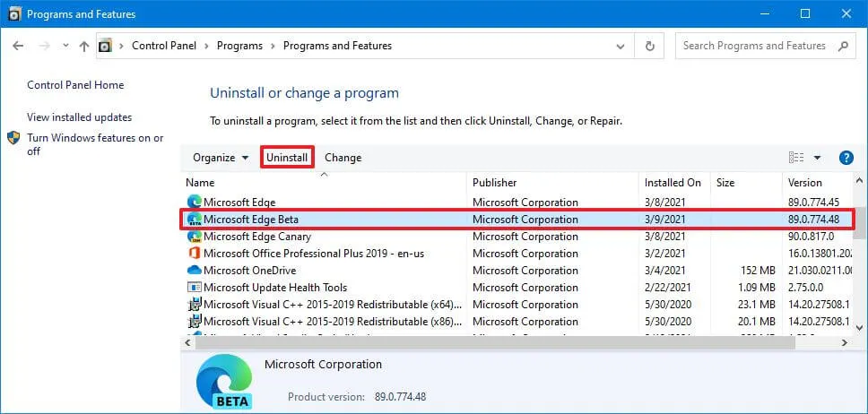Click the Microsoft OneDrive cloud icon
This screenshot has width=868, height=414.
click(194, 271)
